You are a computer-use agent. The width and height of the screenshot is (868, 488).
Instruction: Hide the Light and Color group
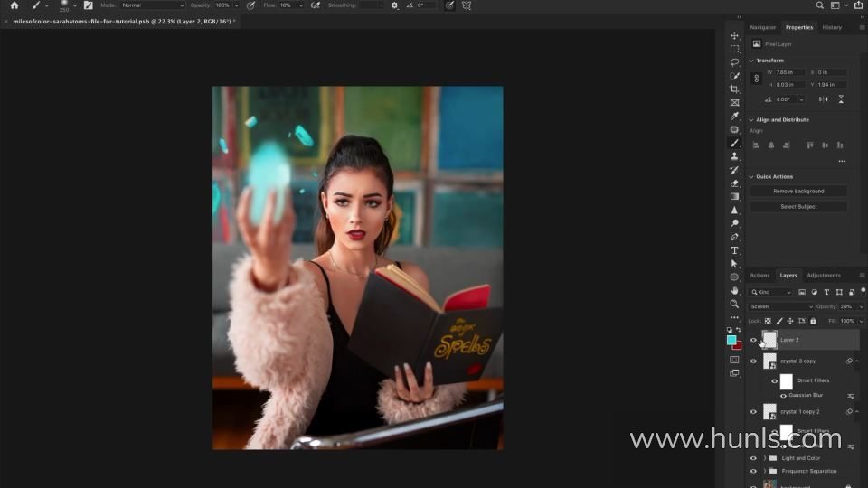click(x=753, y=458)
